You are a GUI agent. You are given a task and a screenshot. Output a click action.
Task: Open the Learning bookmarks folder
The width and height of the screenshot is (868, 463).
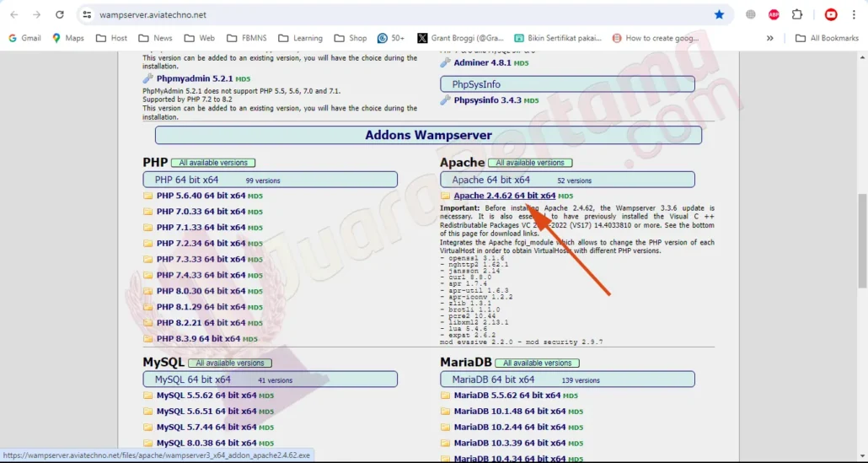coord(301,38)
